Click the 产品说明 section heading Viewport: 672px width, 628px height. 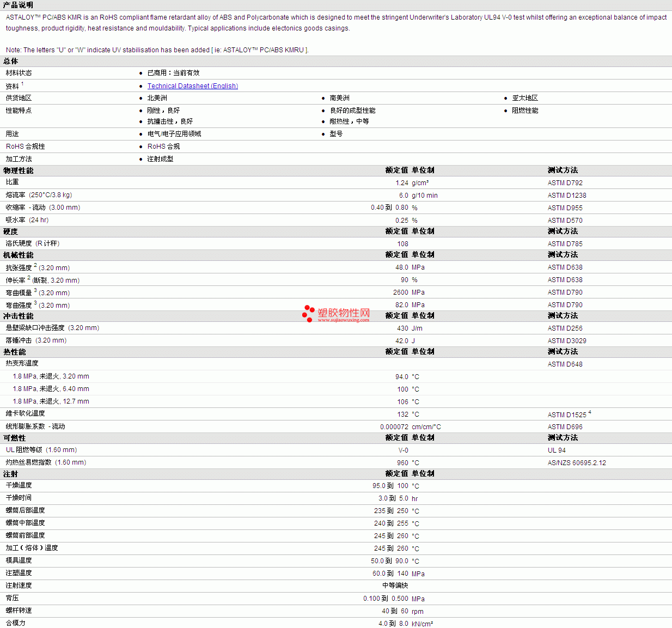point(18,5)
